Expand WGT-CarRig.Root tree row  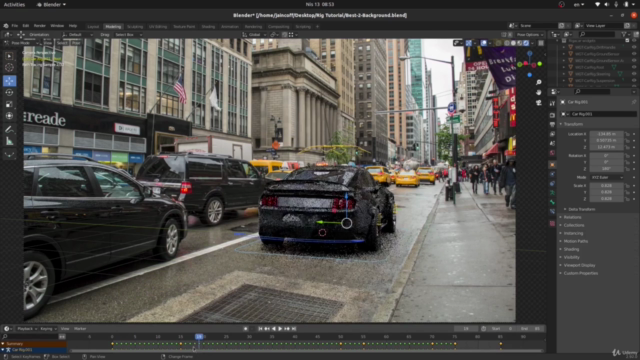tap(564, 67)
